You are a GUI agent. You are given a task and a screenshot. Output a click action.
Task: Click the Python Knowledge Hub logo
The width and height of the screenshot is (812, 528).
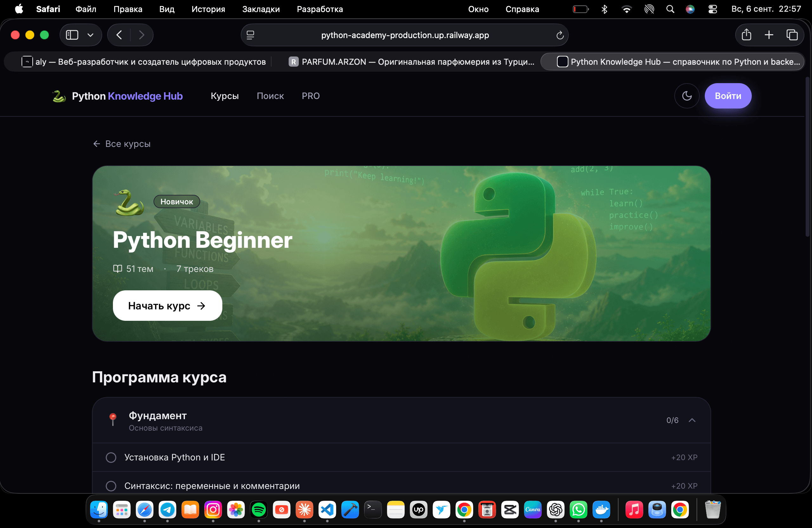(x=117, y=96)
